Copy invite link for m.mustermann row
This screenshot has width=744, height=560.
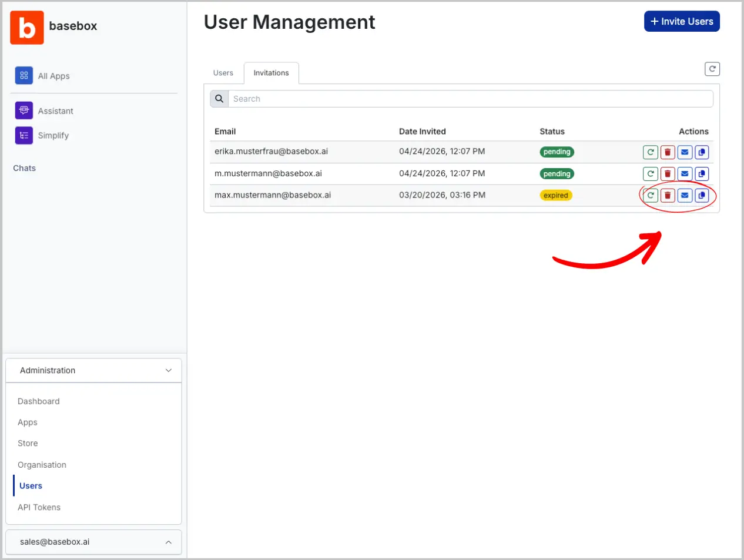coord(702,174)
